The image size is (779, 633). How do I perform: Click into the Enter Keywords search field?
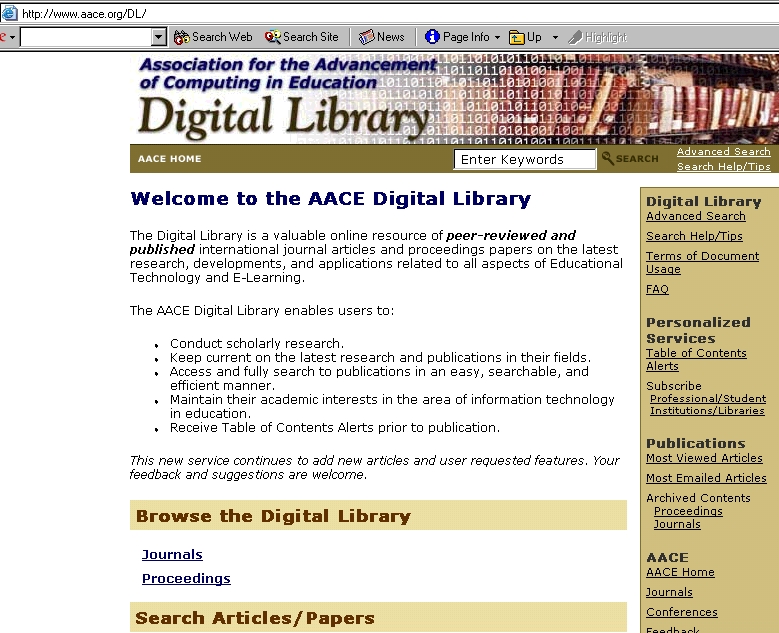click(524, 159)
